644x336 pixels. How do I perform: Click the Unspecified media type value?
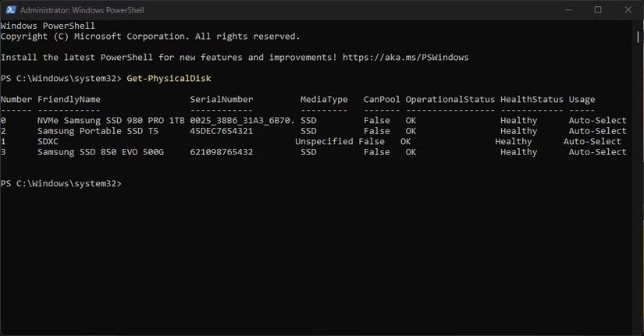coord(323,142)
